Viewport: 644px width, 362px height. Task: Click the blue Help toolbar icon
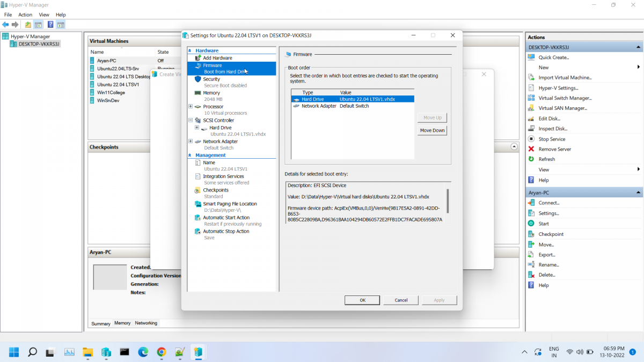50,25
